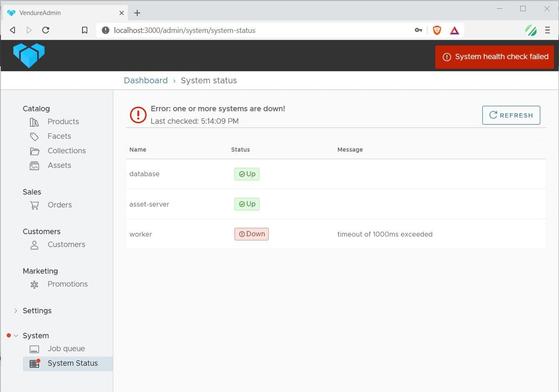This screenshot has height=392, width=559.
Task: Click the worker Down status badge
Action: pyautogui.click(x=251, y=234)
